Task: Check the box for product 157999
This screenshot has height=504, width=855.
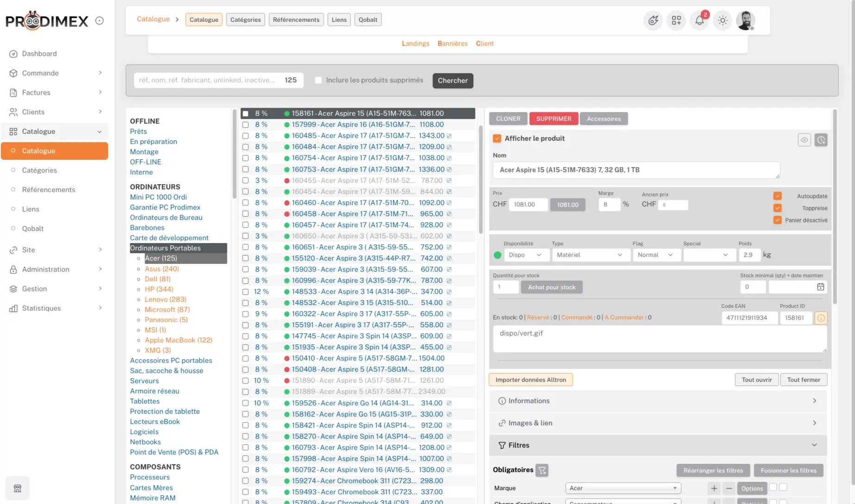Action: tap(245, 125)
